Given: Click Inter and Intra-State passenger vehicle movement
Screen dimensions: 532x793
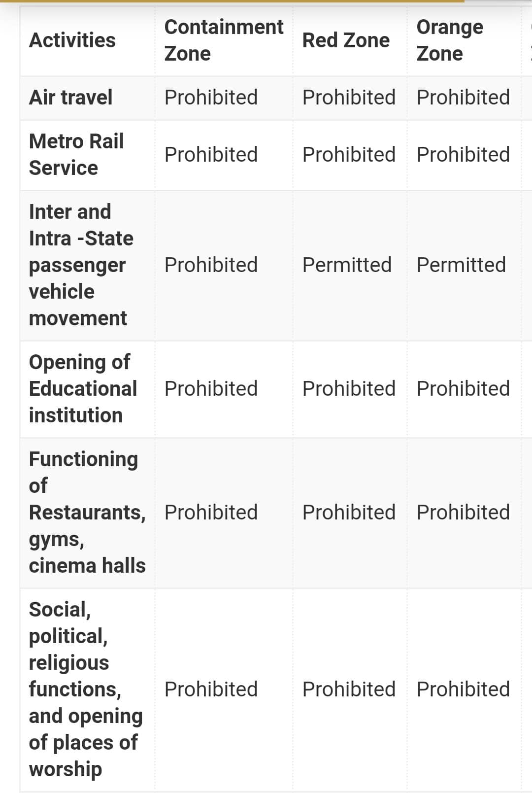Looking at the screenshot, I should coord(81,265).
